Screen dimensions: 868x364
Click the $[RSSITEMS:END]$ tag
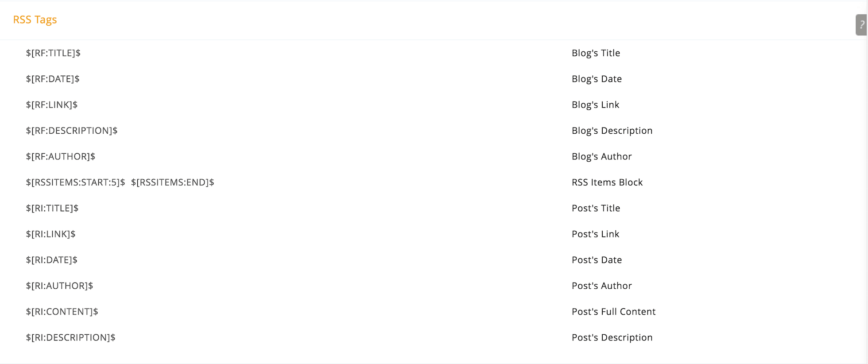coord(173,182)
